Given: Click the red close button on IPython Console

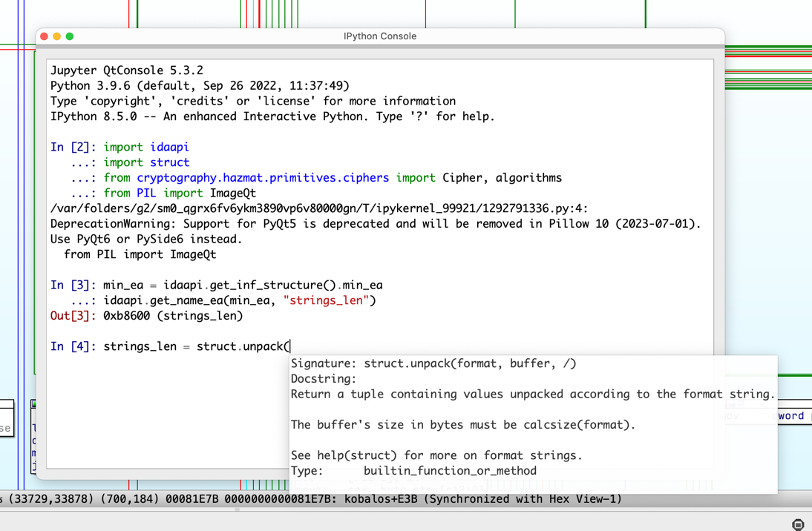Looking at the screenshot, I should [44, 35].
